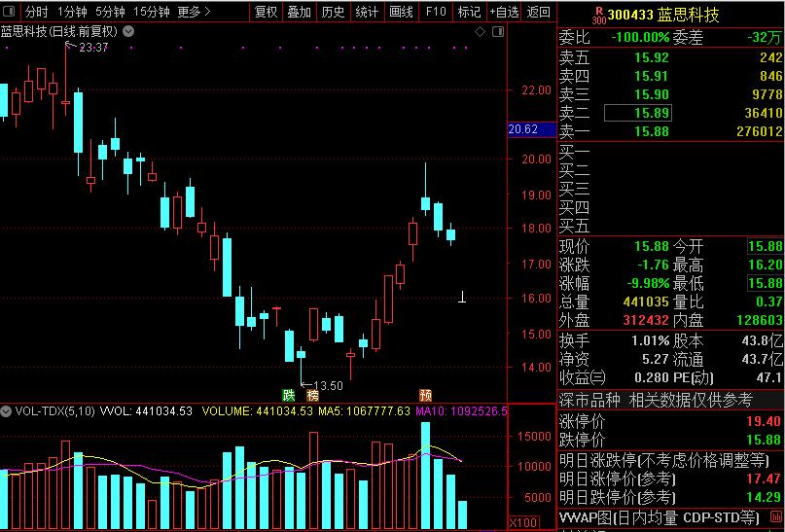Open the 更多 periods dropdown
This screenshot has width=785, height=532.
(195, 12)
